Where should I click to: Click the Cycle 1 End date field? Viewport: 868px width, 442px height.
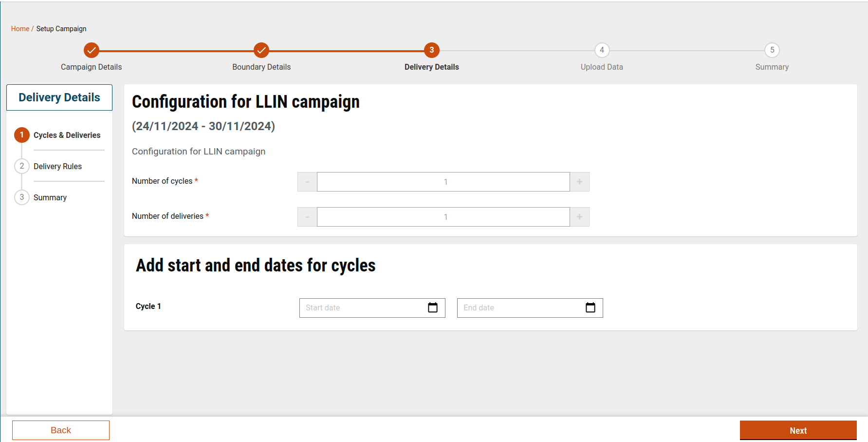point(520,308)
